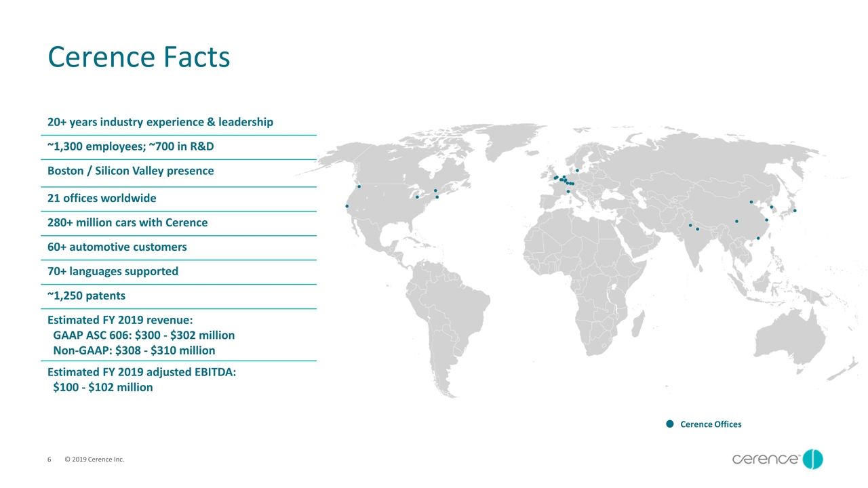Click "Boston / Silicon Valley presence" text
Screen dimensions: 868x488
(x=130, y=171)
